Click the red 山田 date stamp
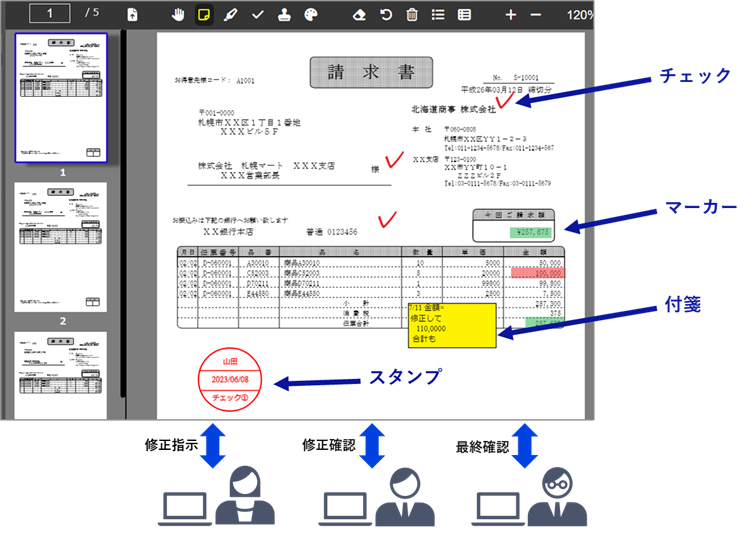This screenshot has width=750, height=544. point(230,379)
